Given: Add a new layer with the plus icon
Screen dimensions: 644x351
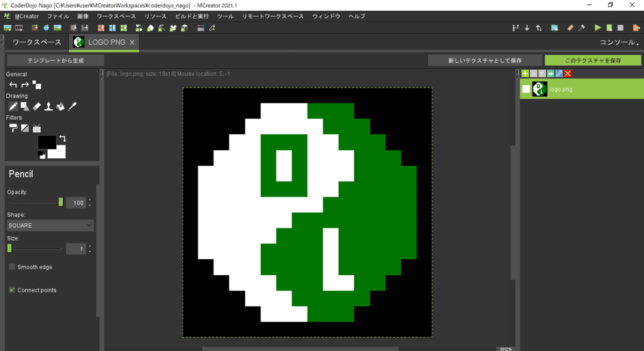Looking at the screenshot, I should click(x=525, y=74).
